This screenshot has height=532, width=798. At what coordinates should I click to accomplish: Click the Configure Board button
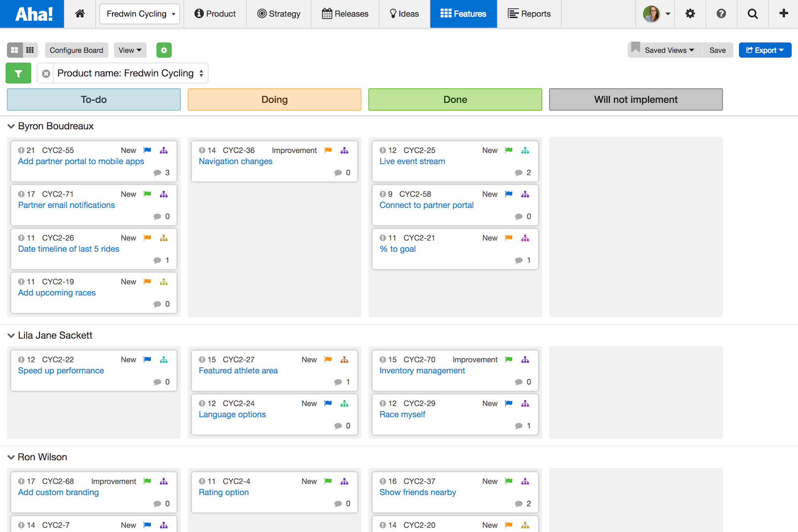(x=76, y=50)
